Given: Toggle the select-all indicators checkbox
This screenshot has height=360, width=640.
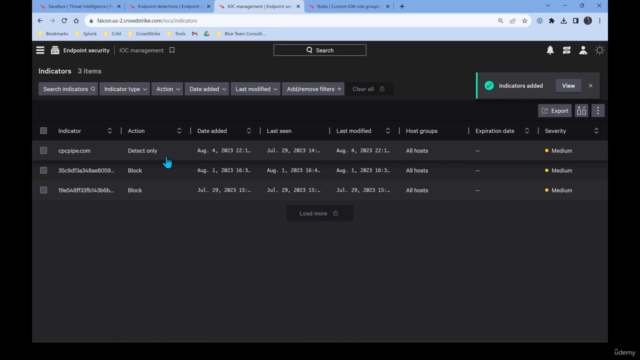Looking at the screenshot, I should tap(43, 131).
